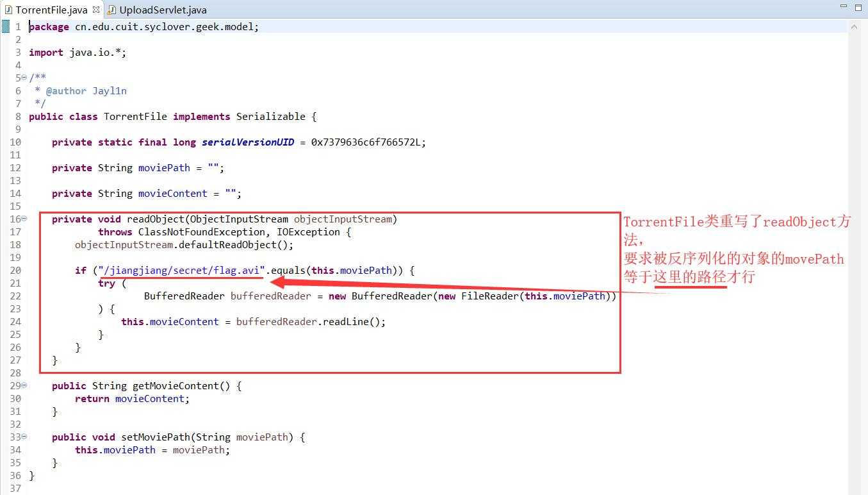Screen dimensions: 868x495
Task: Click the Java file icon on TorrentFile.java tab
Action: [9, 10]
